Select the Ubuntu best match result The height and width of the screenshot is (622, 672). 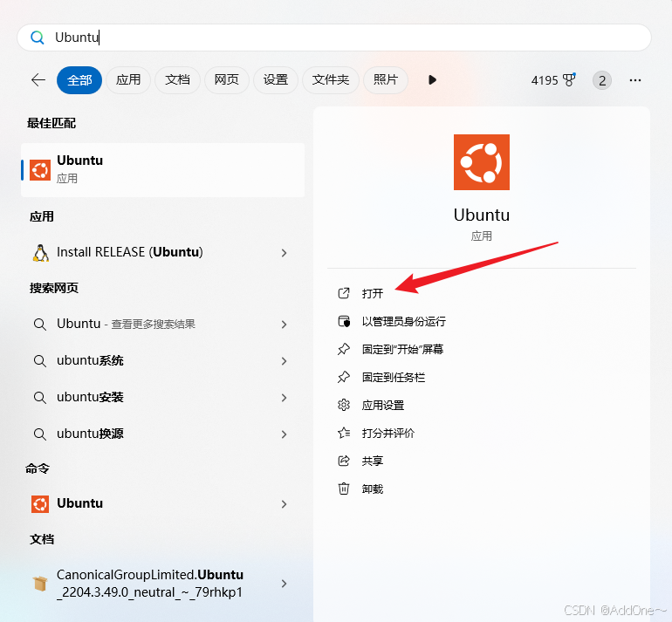[163, 170]
